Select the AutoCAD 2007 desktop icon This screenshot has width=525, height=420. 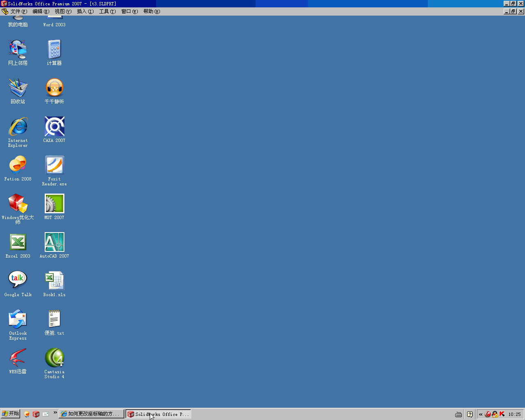tap(54, 245)
